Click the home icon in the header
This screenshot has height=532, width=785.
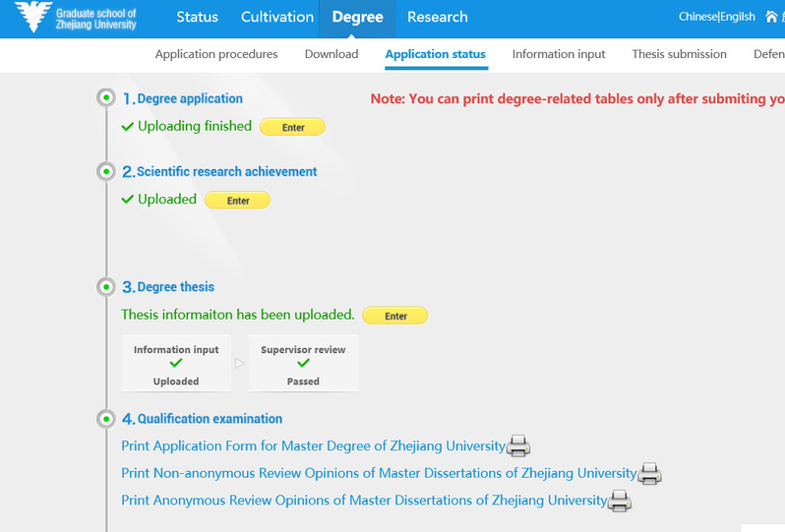[x=771, y=17]
